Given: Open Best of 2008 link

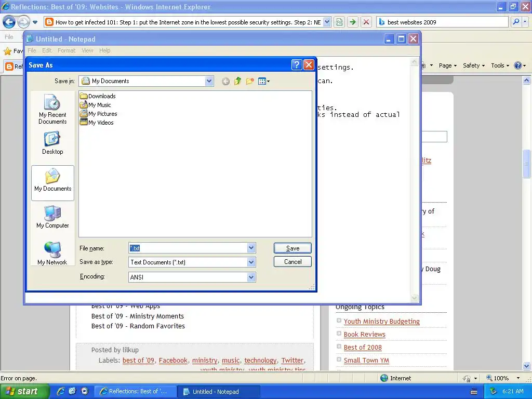Looking at the screenshot, I should click(363, 348).
